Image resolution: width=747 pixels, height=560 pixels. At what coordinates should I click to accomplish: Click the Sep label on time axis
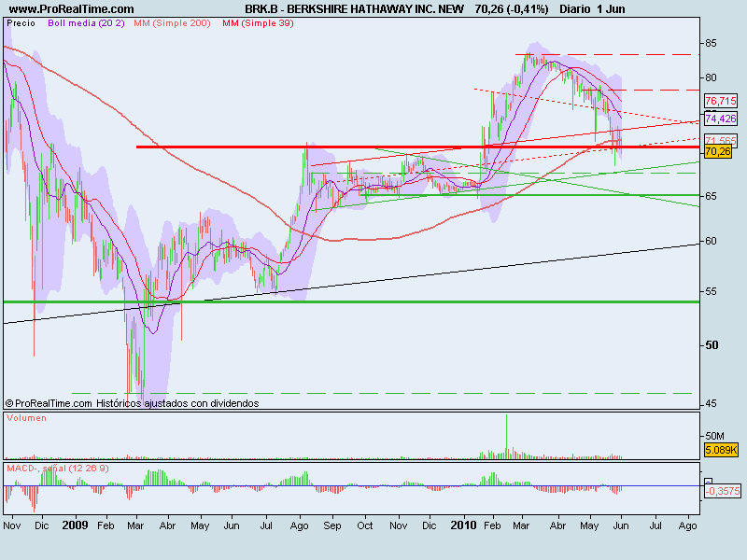click(x=332, y=525)
